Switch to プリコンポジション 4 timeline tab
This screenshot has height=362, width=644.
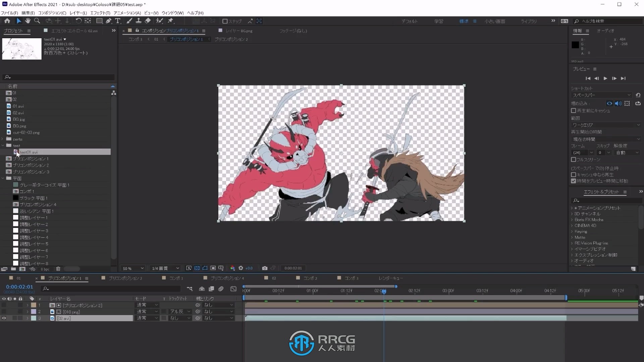click(227, 278)
